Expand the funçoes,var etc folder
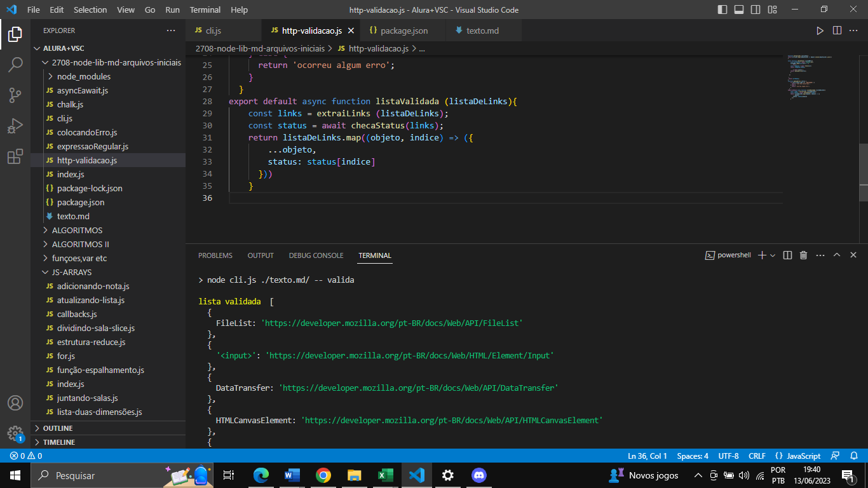 [x=108, y=258]
